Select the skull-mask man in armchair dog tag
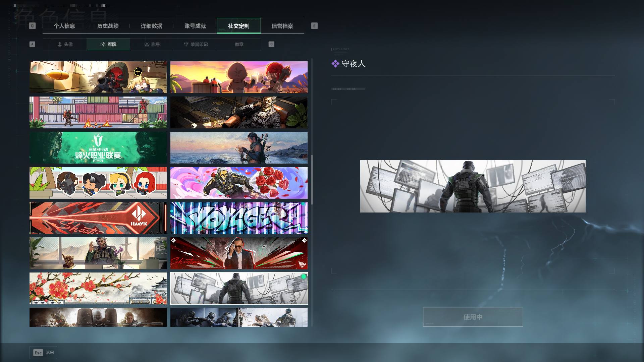This screenshot has width=644, height=362. point(239,112)
